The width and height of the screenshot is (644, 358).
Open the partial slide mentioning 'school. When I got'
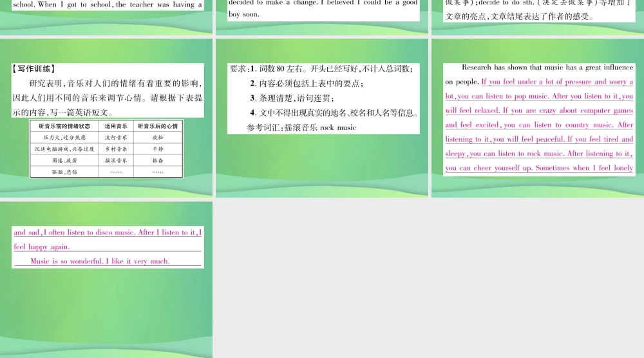coord(106,17)
